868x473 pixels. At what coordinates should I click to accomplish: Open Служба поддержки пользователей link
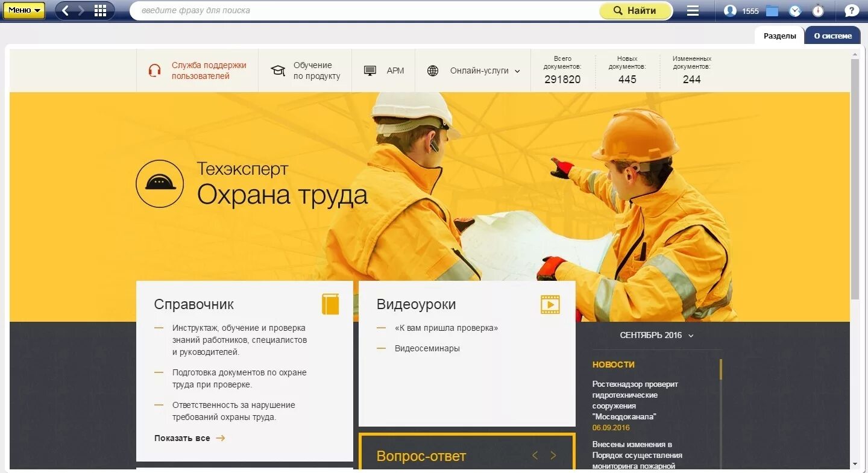tap(209, 70)
